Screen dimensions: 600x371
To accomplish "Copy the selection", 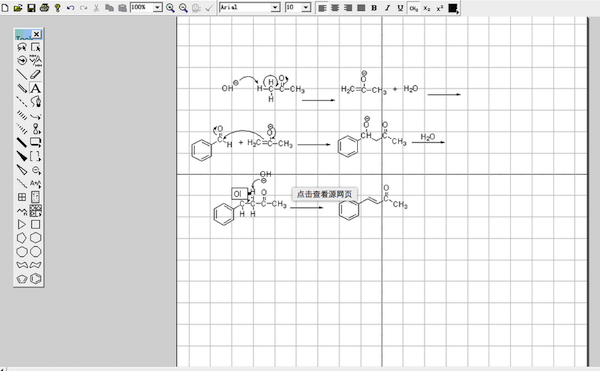I will click(x=109, y=8).
